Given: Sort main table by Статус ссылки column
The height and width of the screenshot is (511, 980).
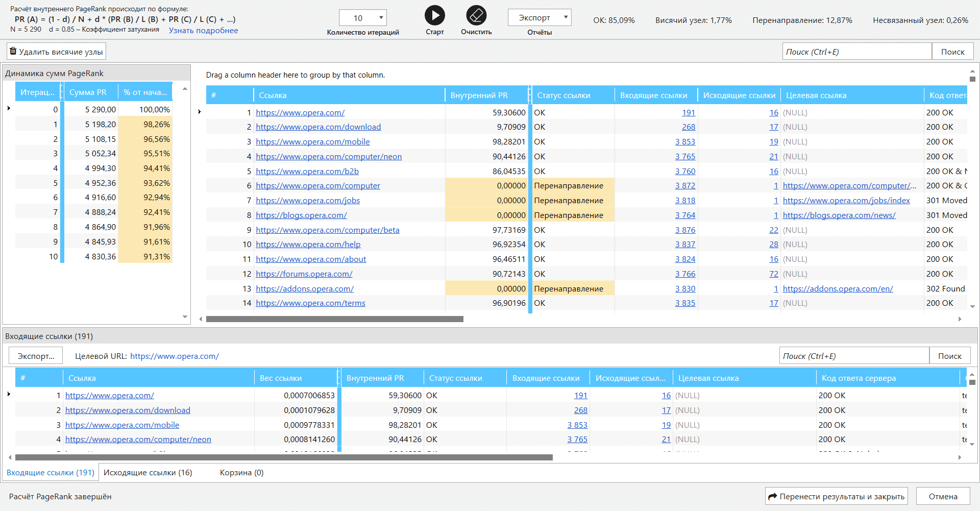Looking at the screenshot, I should (x=572, y=95).
